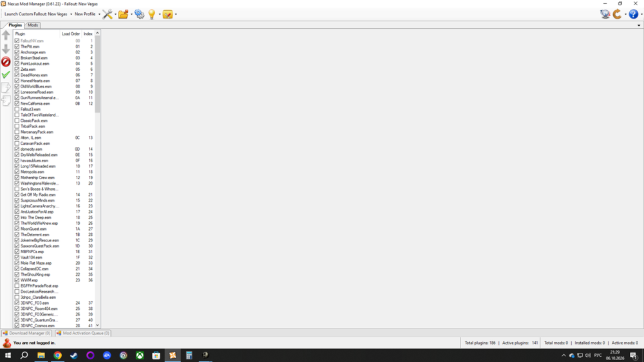
Task: Open File Explorer from taskbar
Action: [41, 356]
